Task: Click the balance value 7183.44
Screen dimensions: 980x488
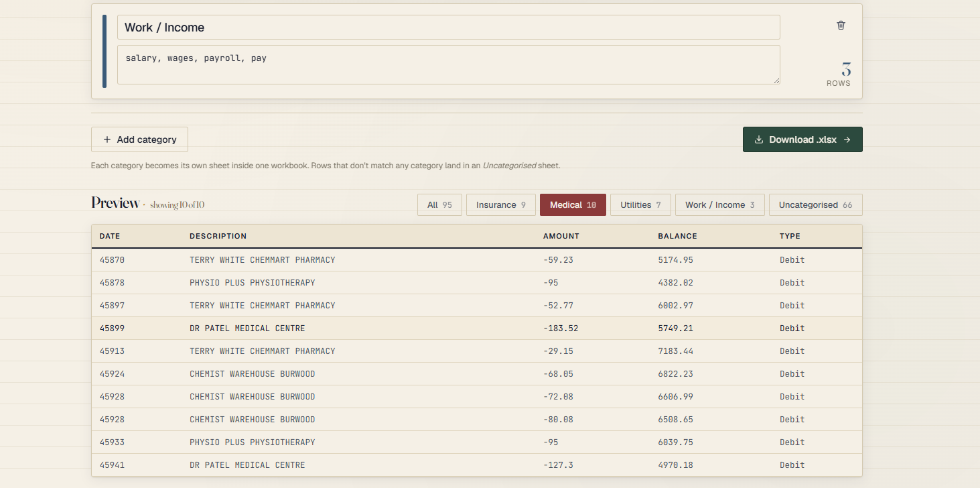Action: click(676, 351)
